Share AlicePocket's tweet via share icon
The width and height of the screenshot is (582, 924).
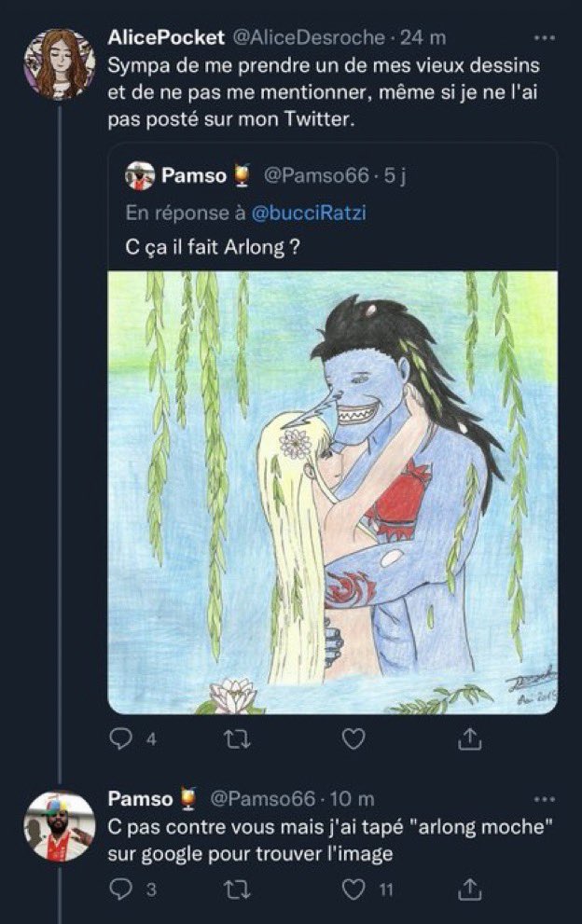(470, 738)
